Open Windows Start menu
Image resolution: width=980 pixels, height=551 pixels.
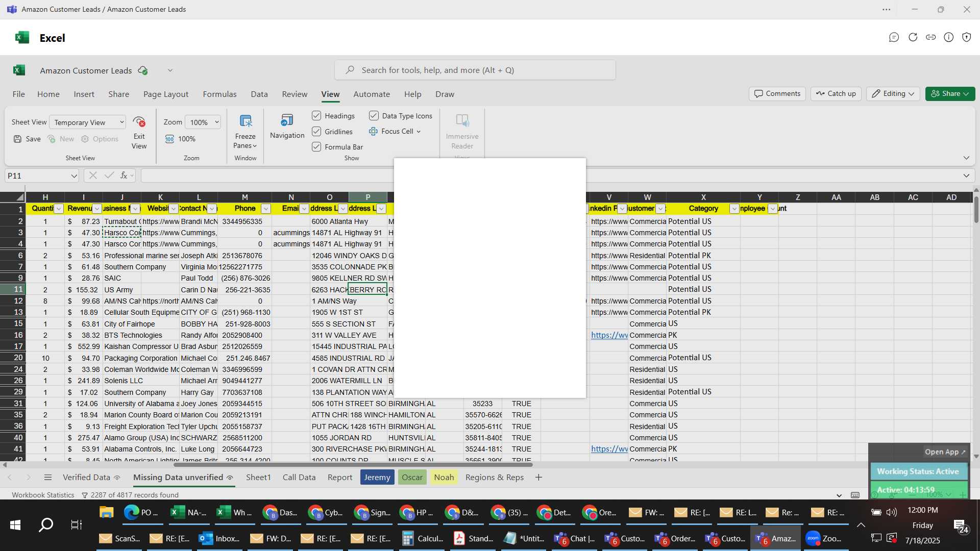(15, 524)
